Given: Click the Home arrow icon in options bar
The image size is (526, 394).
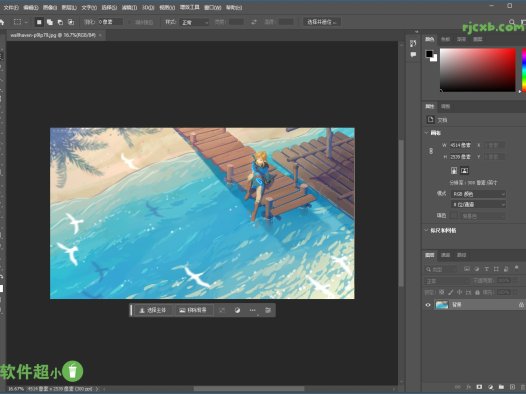Looking at the screenshot, I should tap(2, 22).
